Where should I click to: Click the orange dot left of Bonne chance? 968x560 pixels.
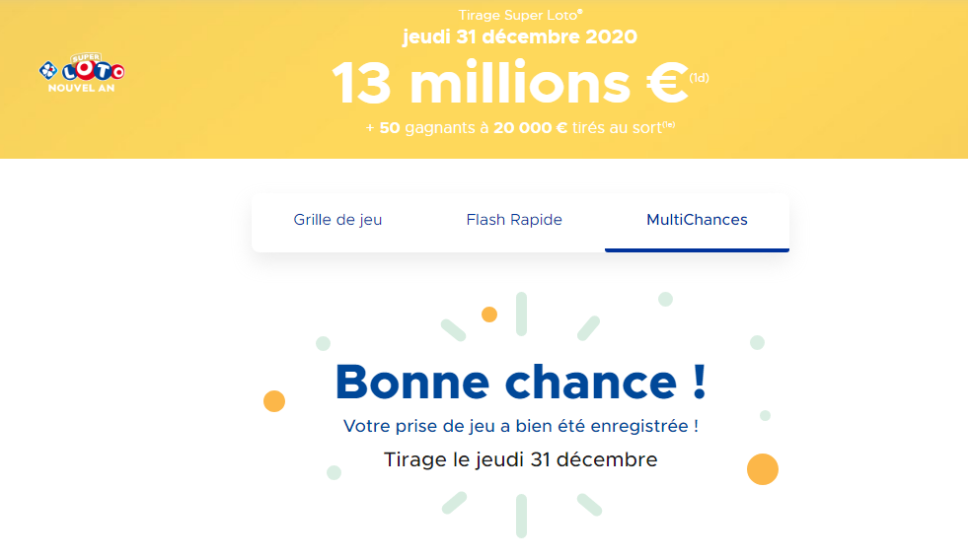[x=274, y=401]
